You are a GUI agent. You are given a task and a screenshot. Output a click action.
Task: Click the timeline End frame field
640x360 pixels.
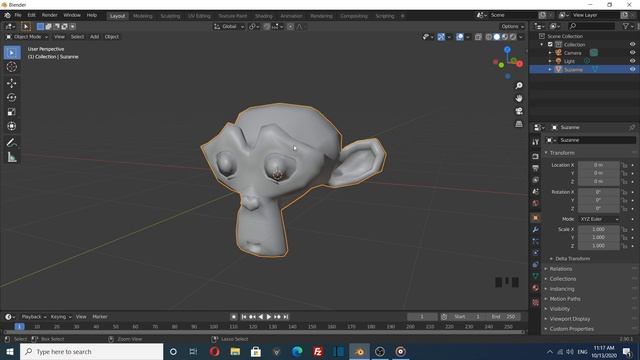[503, 317]
